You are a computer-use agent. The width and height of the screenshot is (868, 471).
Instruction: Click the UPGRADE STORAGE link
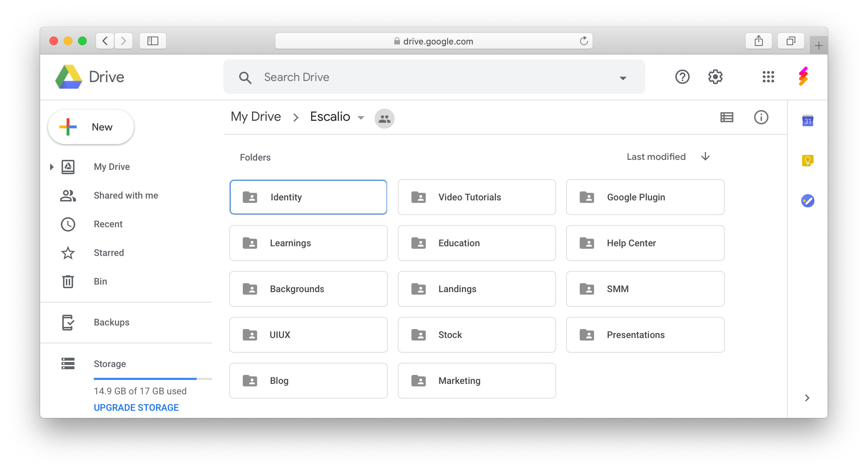(136, 408)
